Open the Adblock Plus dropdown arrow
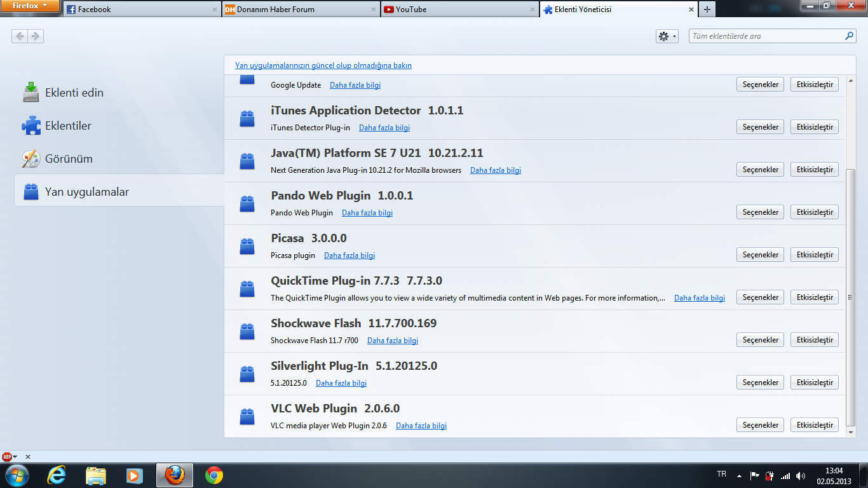868x488 pixels. click(x=16, y=457)
